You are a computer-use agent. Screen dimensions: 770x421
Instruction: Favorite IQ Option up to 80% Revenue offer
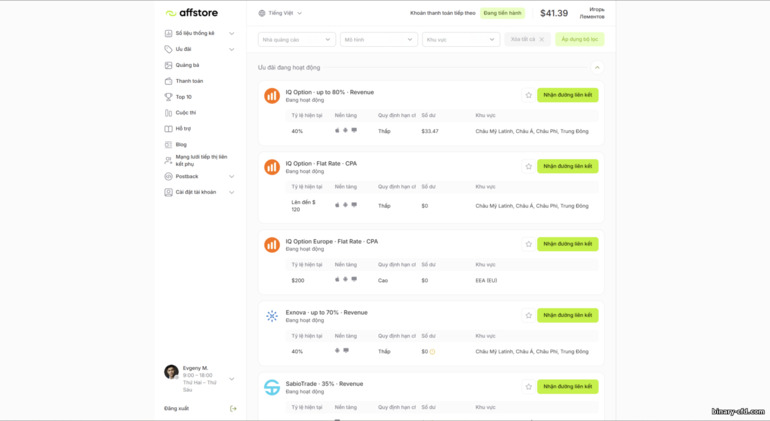[x=528, y=95]
